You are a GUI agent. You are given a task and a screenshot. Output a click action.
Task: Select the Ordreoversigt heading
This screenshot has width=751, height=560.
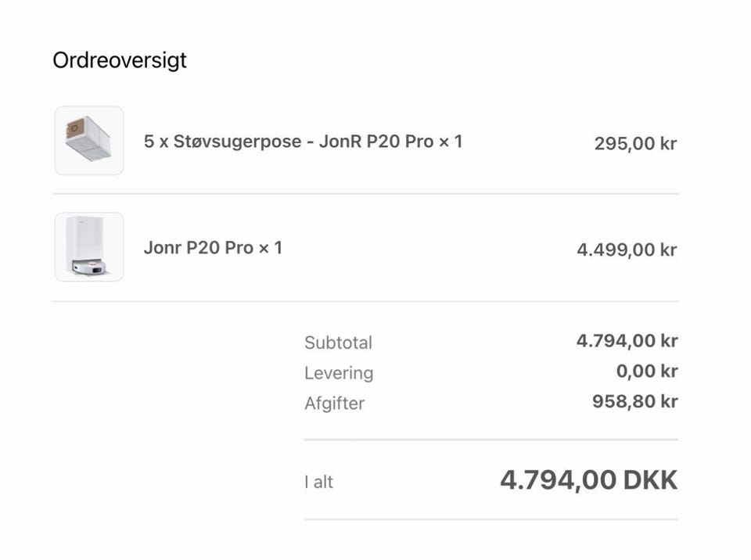click(120, 61)
